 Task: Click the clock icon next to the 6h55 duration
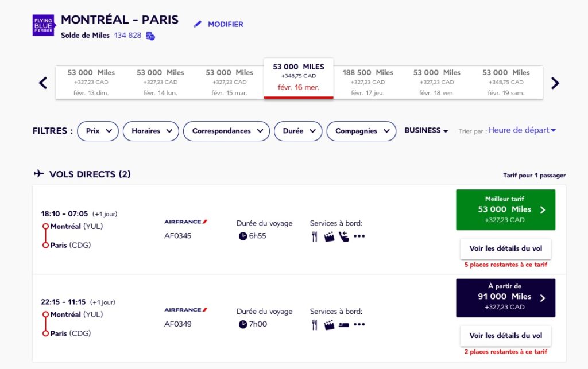(243, 235)
